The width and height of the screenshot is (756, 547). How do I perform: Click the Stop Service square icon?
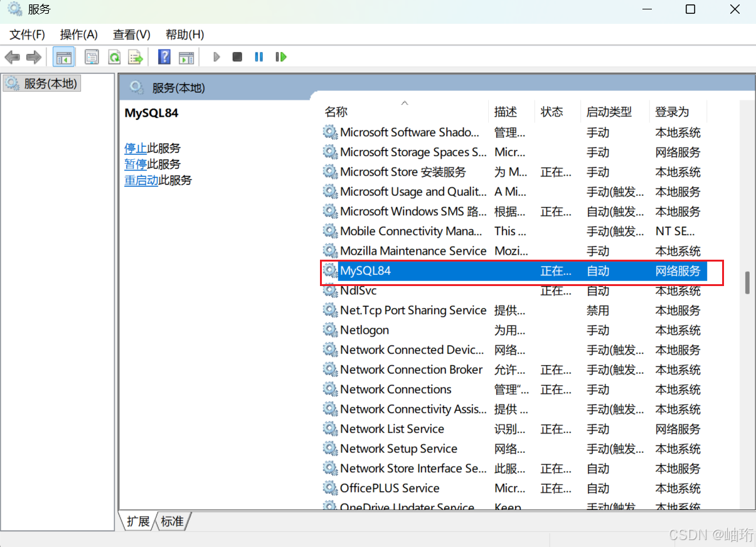(x=237, y=57)
